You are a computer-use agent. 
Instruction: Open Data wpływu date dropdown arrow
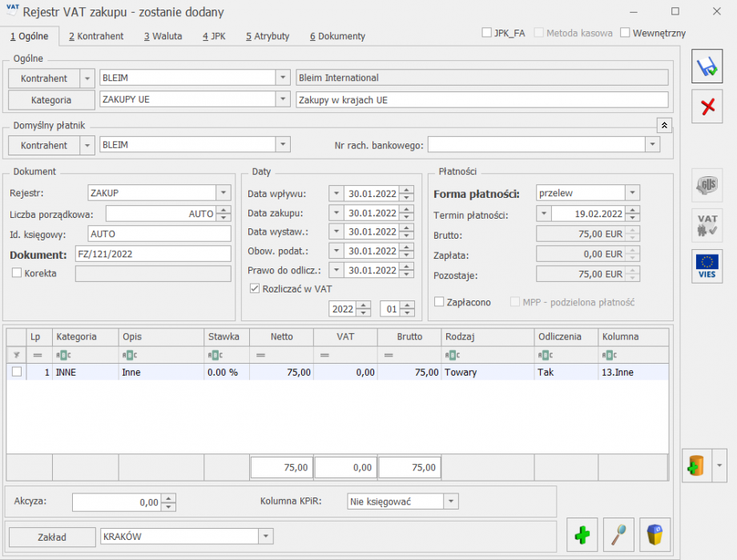coord(336,193)
